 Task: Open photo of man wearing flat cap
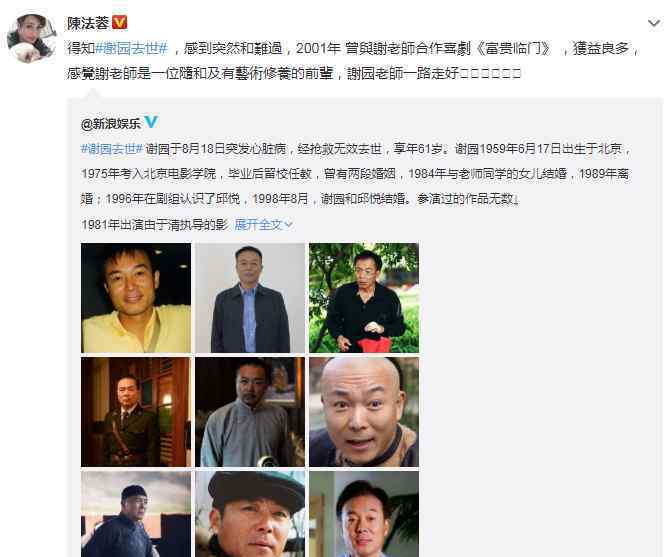tap(250, 514)
